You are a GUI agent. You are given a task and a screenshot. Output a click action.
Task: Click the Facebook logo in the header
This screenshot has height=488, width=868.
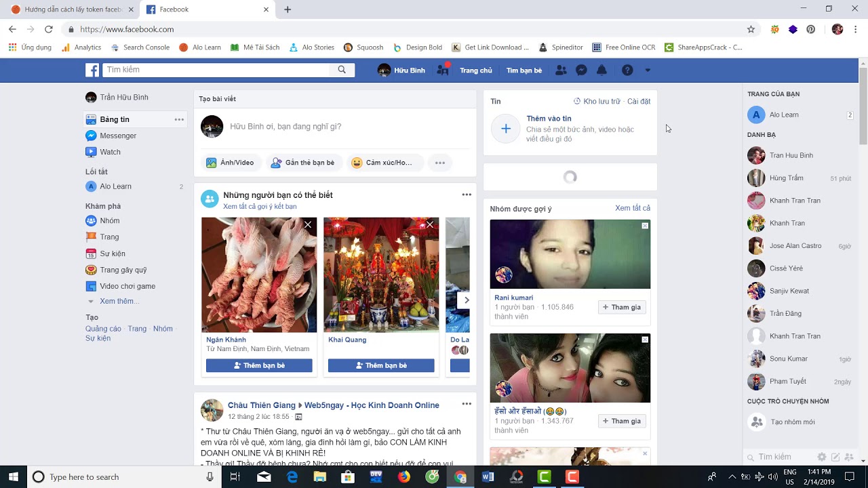pyautogui.click(x=92, y=70)
